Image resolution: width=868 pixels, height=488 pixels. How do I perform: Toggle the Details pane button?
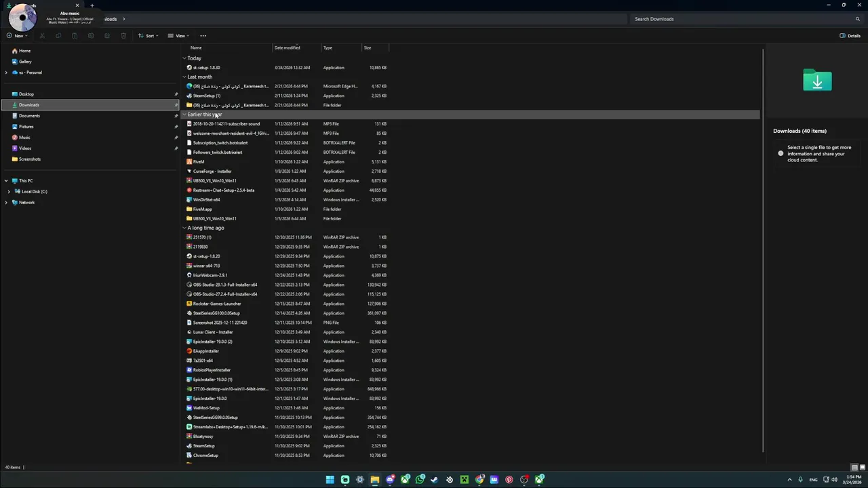pyautogui.click(x=850, y=36)
